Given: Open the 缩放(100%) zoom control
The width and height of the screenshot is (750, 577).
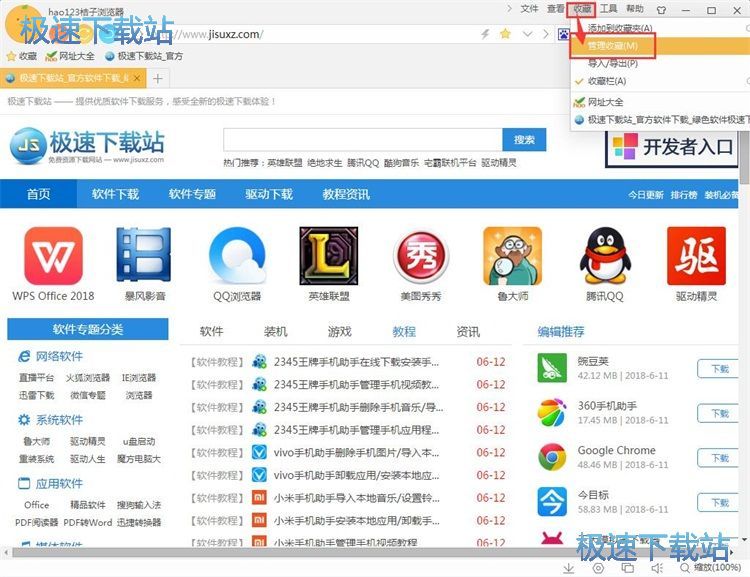Looking at the screenshot, I should (711, 567).
